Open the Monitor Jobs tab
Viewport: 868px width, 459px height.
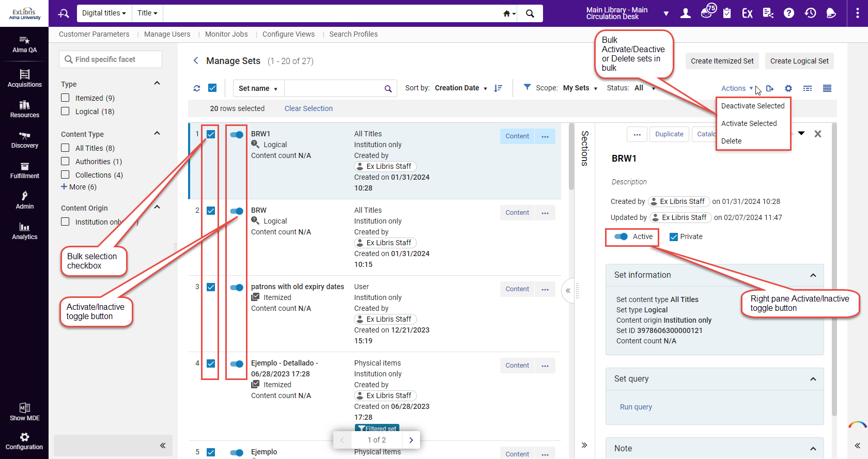pos(226,34)
